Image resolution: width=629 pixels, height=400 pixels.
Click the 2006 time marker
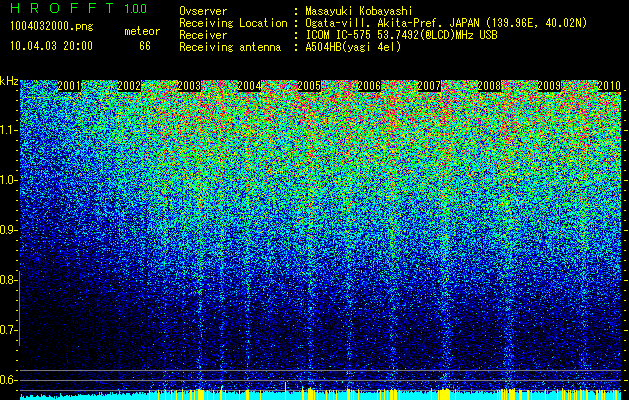point(369,86)
